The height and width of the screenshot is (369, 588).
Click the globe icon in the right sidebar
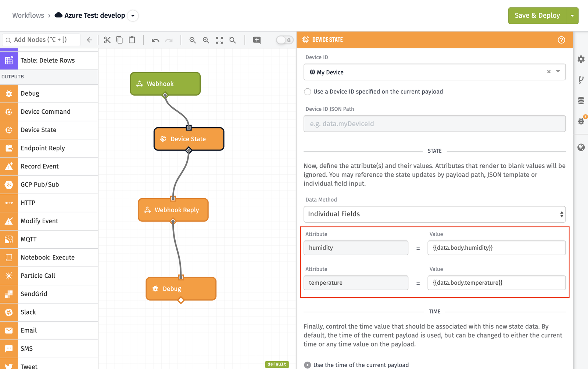point(581,147)
